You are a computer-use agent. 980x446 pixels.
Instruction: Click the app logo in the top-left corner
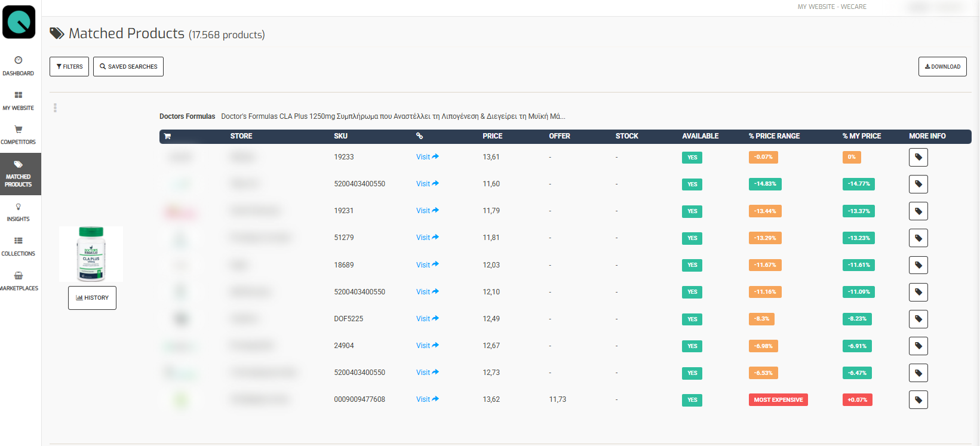pos(19,22)
